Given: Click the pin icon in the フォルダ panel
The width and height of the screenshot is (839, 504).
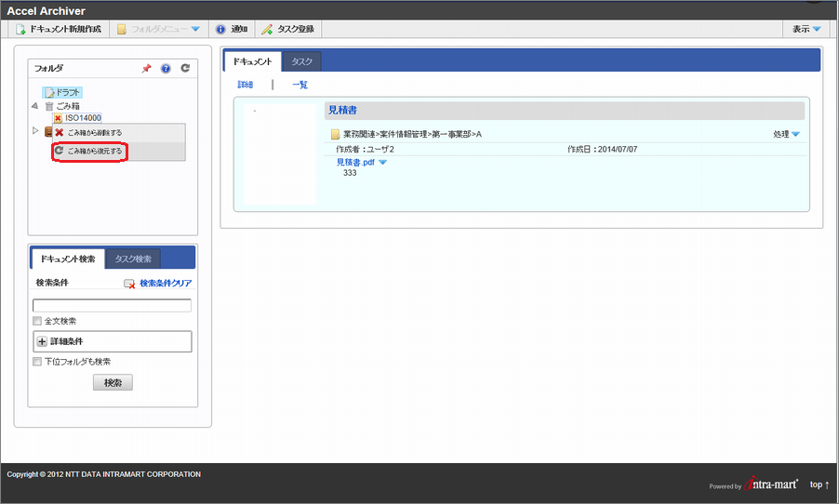Looking at the screenshot, I should [146, 69].
